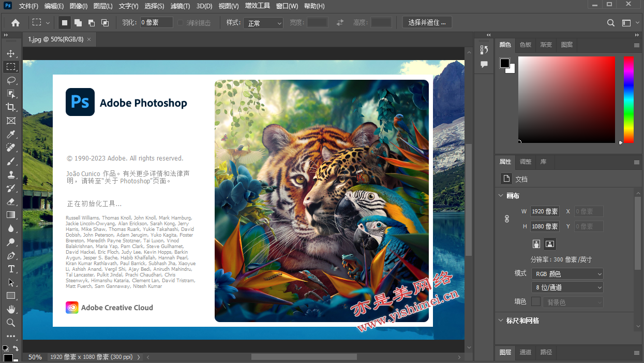Select the Hand tool
The width and height of the screenshot is (644, 363).
coord(11,309)
